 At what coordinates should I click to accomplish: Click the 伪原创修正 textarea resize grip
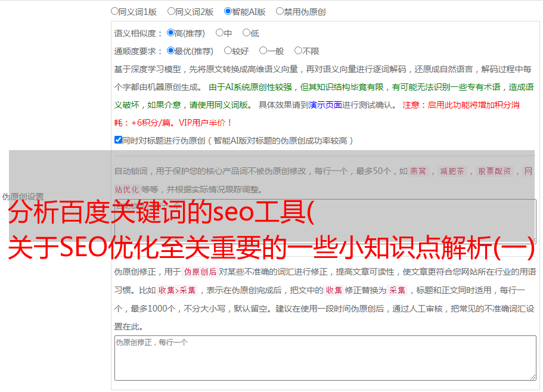[x=533, y=377]
